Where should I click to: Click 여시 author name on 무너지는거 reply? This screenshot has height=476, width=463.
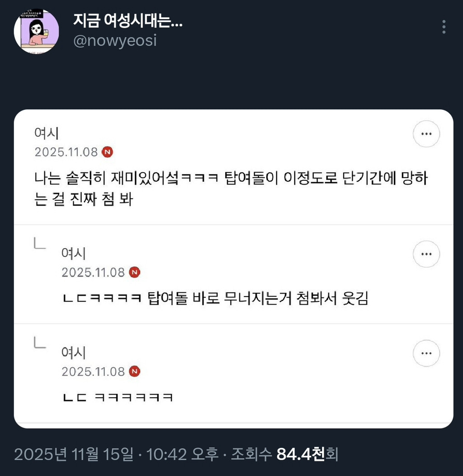pos(74,254)
